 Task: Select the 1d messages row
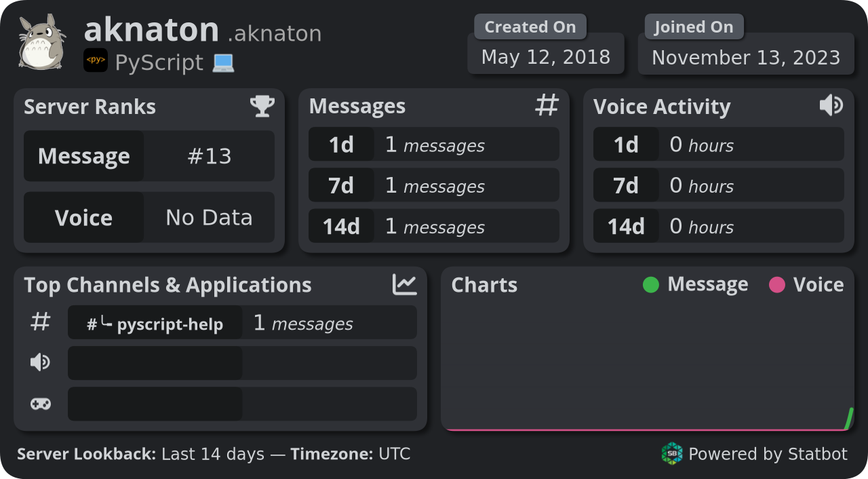tap(434, 145)
